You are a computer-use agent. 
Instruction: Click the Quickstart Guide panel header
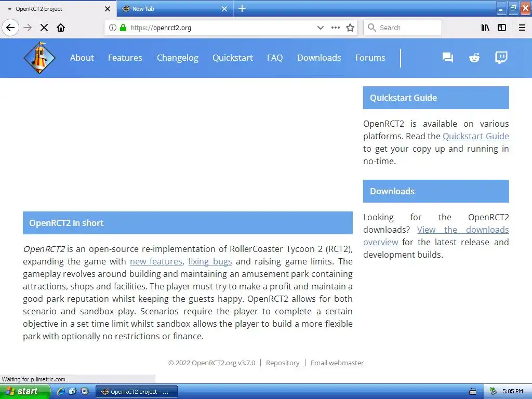pos(436,98)
